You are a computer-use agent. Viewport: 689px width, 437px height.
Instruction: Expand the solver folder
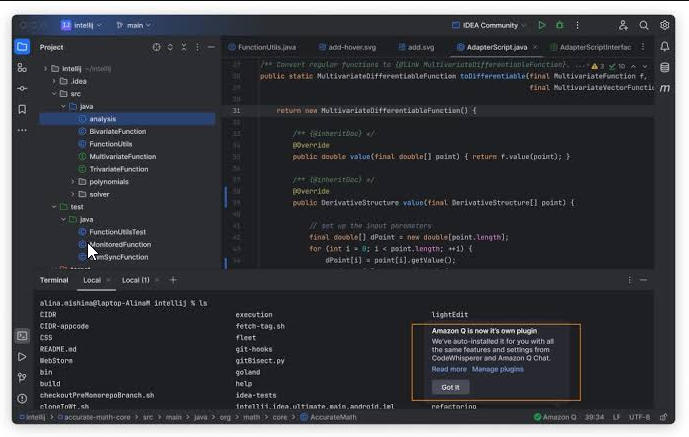(73, 194)
